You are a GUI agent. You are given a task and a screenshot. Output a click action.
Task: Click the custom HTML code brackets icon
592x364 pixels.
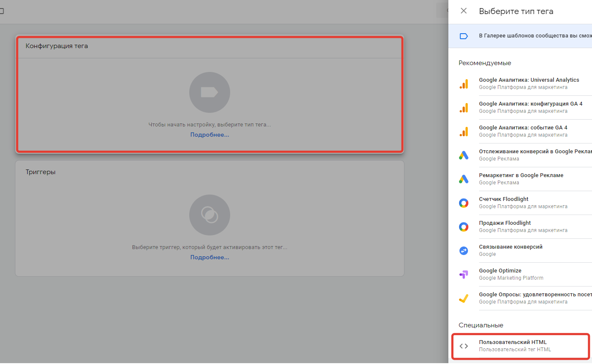(x=464, y=346)
